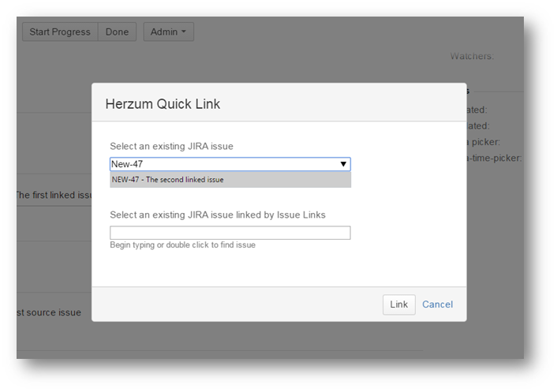The image size is (557, 392).
Task: Click the Watchers label
Action: (472, 56)
